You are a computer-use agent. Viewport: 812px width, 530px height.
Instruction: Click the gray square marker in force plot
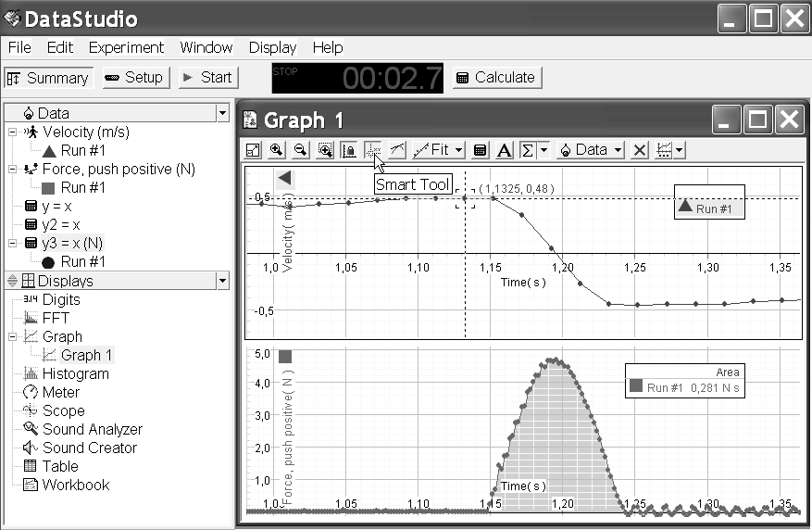point(285,357)
